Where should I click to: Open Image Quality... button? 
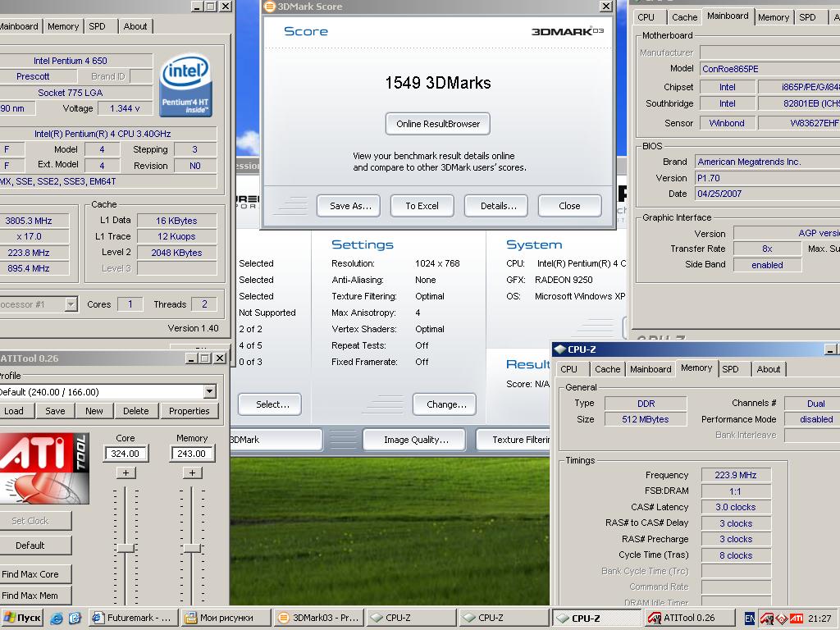coord(416,440)
